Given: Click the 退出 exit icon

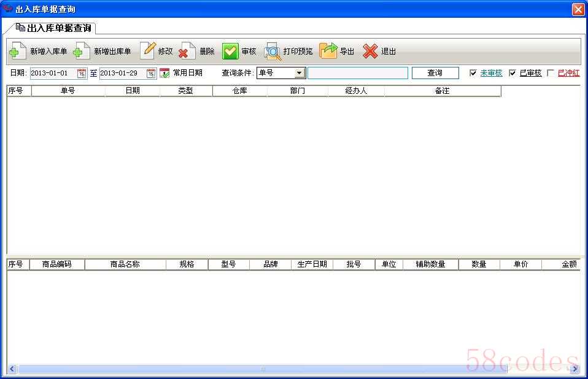Looking at the screenshot, I should coord(370,52).
